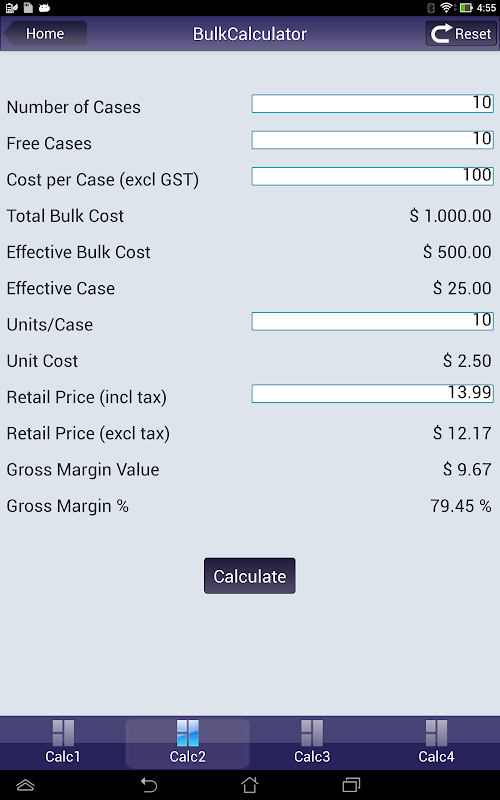This screenshot has width=500, height=800.
Task: Tap the Total Bulk Cost value
Action: tap(451, 216)
